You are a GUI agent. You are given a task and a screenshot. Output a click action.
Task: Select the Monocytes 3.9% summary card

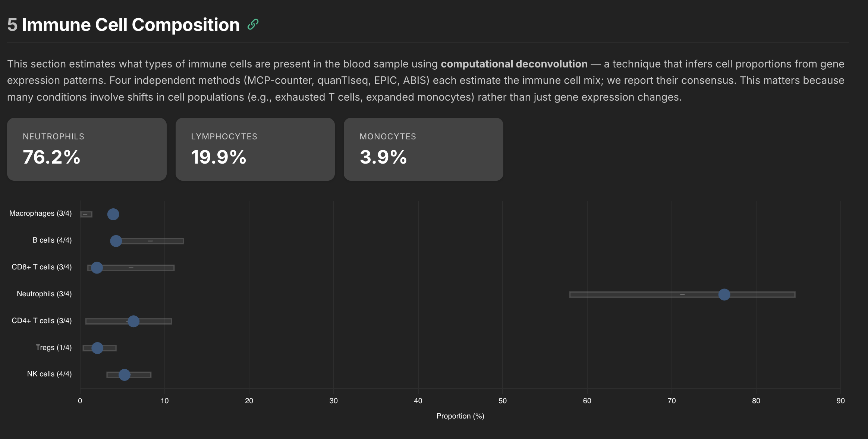pyautogui.click(x=423, y=149)
